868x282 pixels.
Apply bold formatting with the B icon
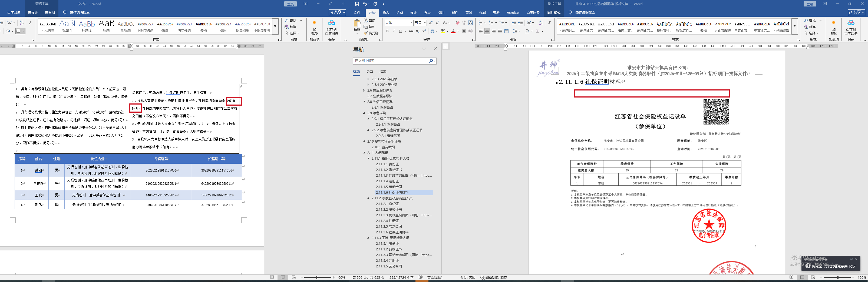tap(388, 31)
